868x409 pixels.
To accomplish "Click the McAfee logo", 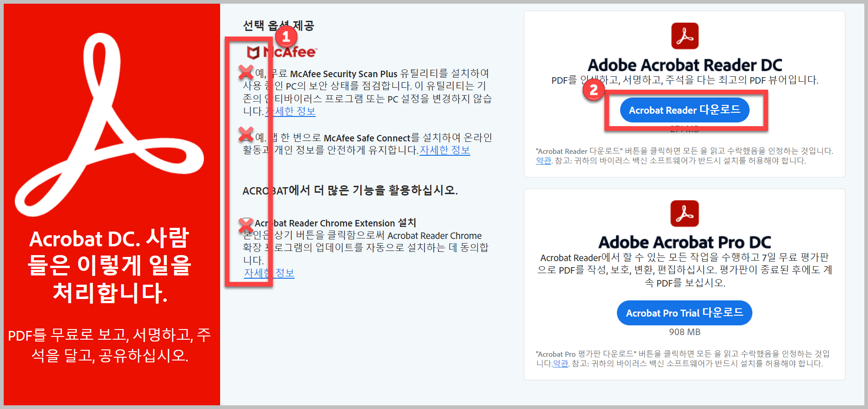I will coord(281,52).
